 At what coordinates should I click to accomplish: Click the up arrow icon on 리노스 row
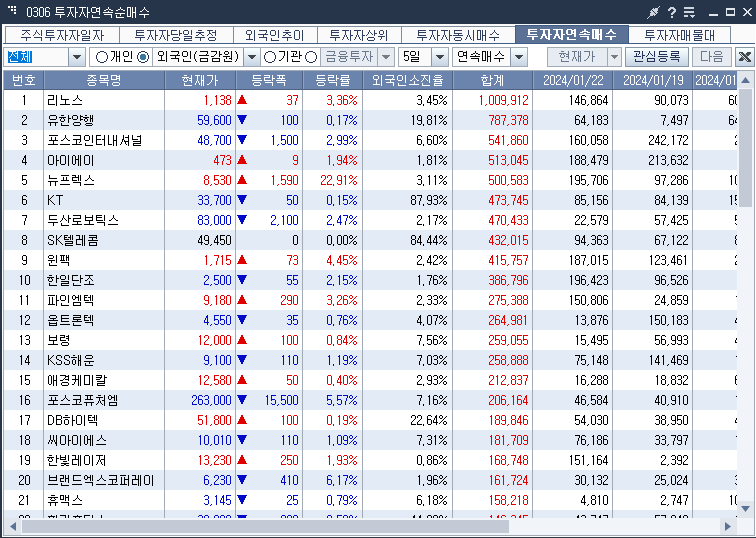coord(242,100)
